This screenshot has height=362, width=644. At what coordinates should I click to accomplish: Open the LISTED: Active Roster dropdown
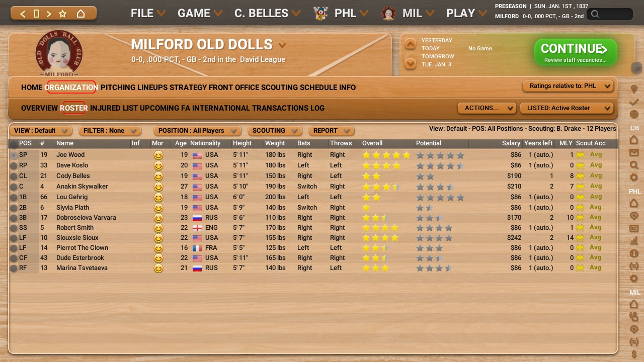click(x=567, y=108)
